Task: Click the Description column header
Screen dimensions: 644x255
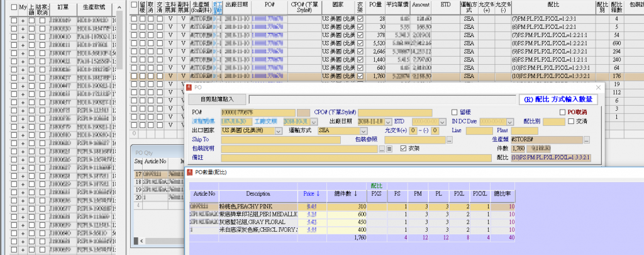Action: pyautogui.click(x=258, y=194)
